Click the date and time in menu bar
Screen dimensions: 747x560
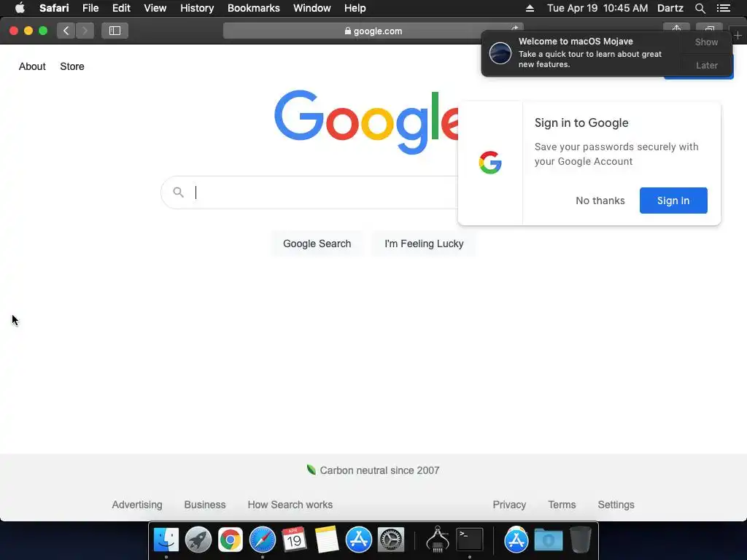coord(597,8)
